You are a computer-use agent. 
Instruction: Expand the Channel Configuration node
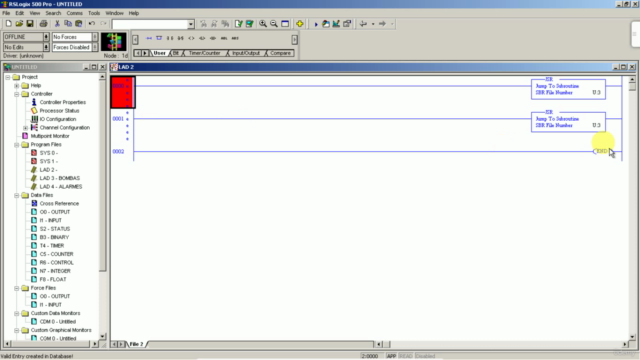(x=26, y=128)
